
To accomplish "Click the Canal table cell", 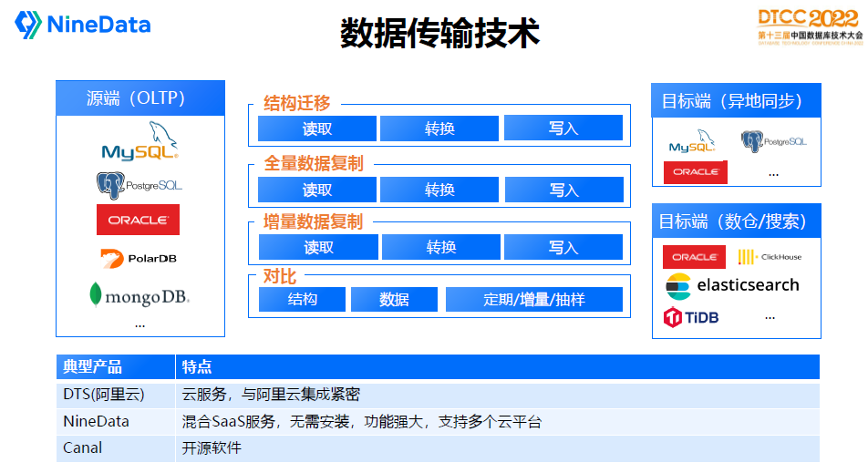I will point(116,448).
